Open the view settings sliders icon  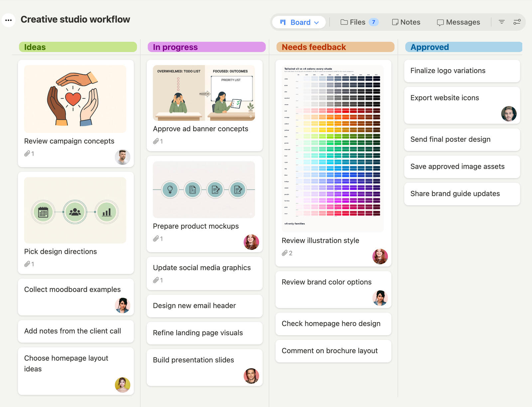517,22
